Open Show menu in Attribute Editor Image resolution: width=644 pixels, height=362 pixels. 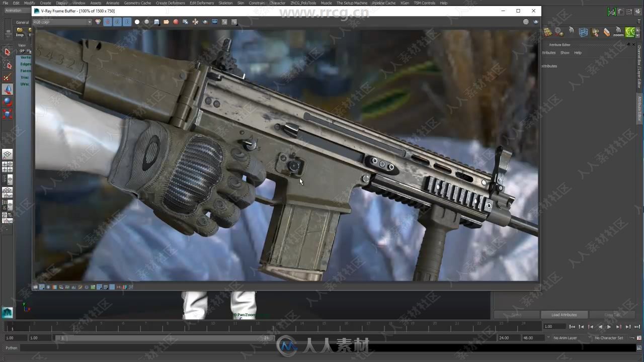click(x=565, y=53)
